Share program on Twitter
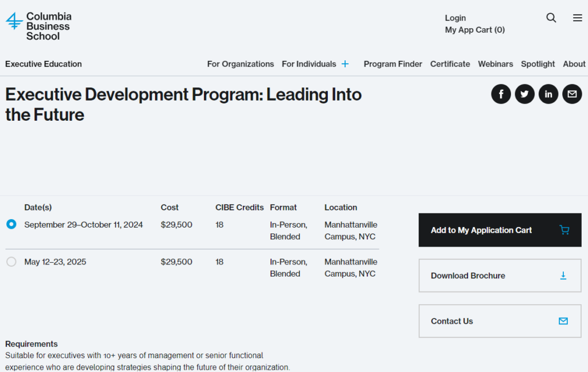Image resolution: width=588 pixels, height=372 pixels. tap(525, 94)
